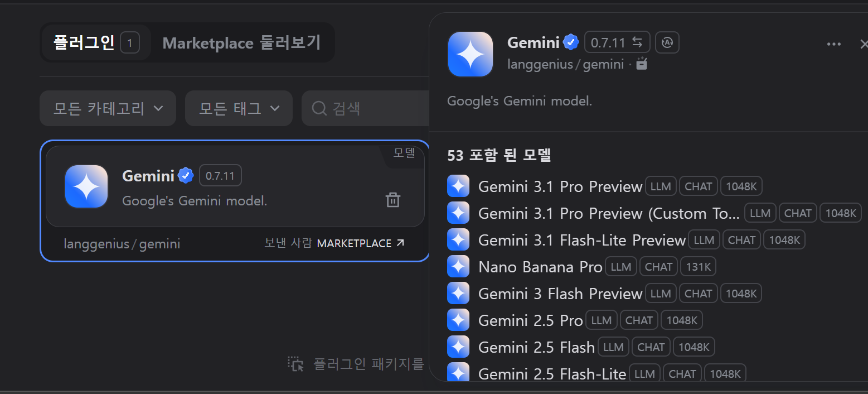
Task: Click the 플러그인 패키지를 drop hint text
Action: (x=368, y=364)
